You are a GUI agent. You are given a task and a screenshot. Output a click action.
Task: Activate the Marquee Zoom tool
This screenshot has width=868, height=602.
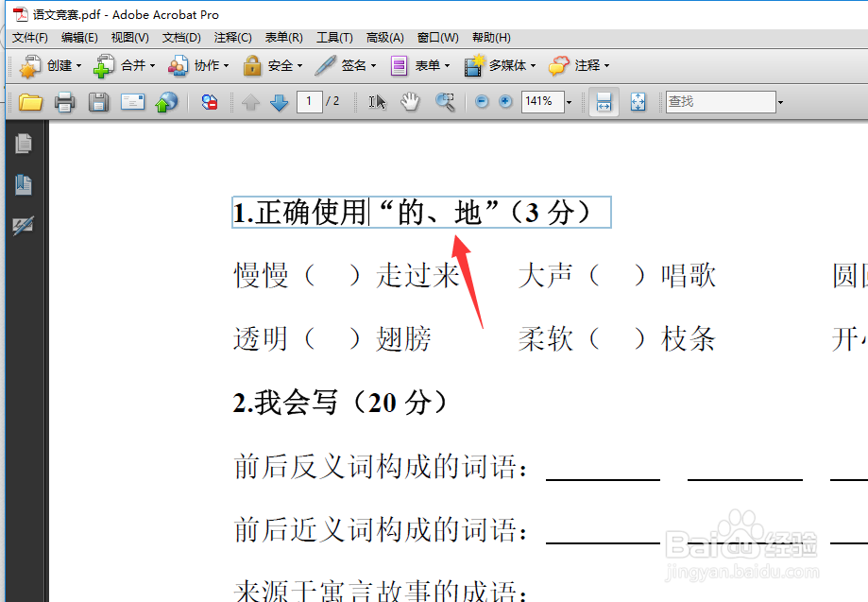tap(444, 100)
